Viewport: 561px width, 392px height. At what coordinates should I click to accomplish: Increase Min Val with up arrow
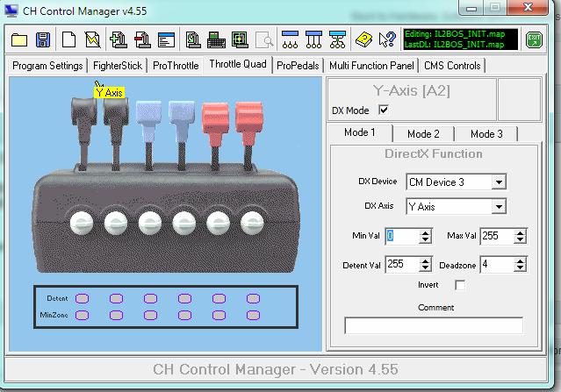(x=425, y=232)
